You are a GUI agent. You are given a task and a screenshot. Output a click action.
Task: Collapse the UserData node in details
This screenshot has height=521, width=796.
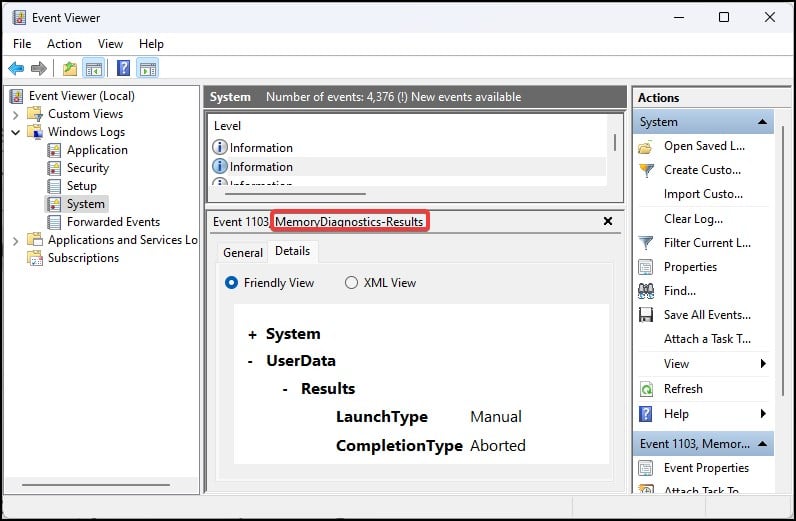coord(250,362)
